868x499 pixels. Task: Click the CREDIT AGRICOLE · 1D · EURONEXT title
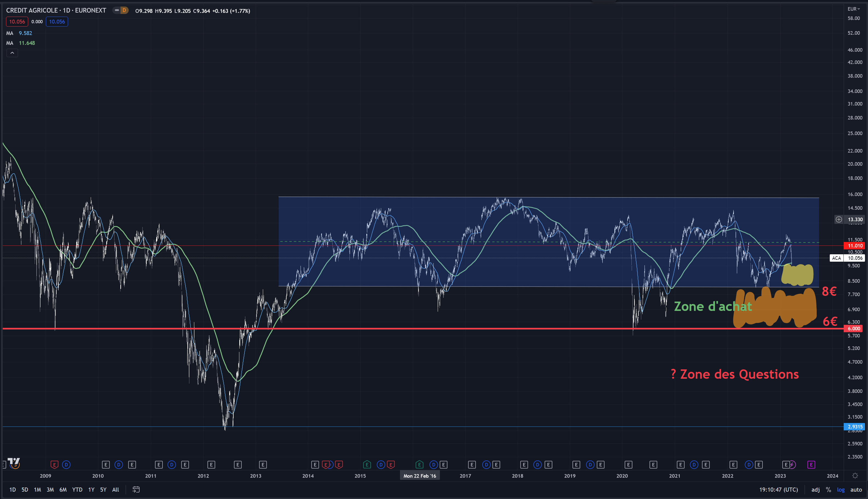(x=56, y=10)
